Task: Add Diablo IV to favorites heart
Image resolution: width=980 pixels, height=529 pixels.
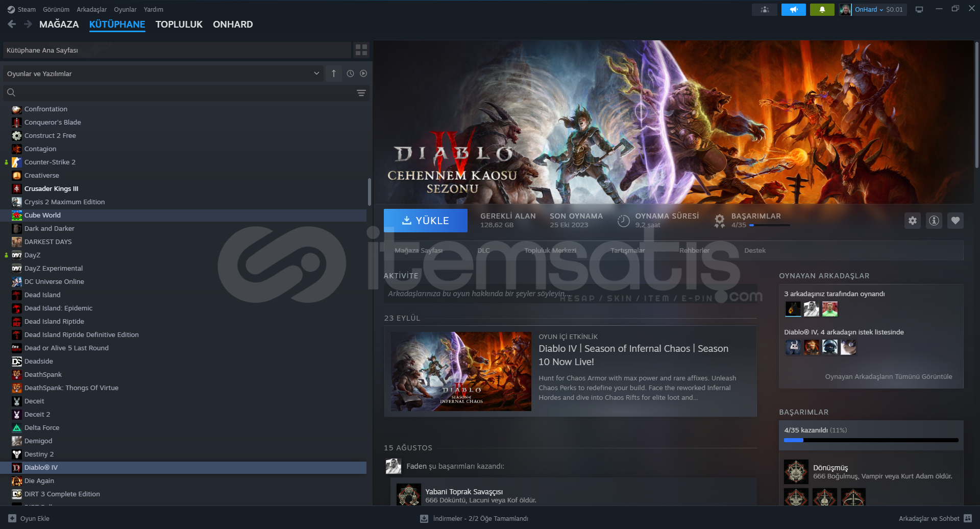Action: pyautogui.click(x=955, y=221)
